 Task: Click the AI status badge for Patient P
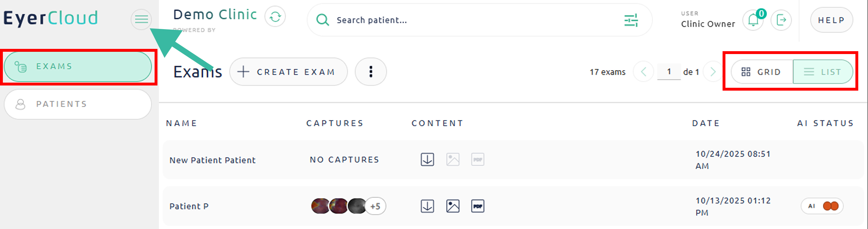pyautogui.click(x=822, y=206)
